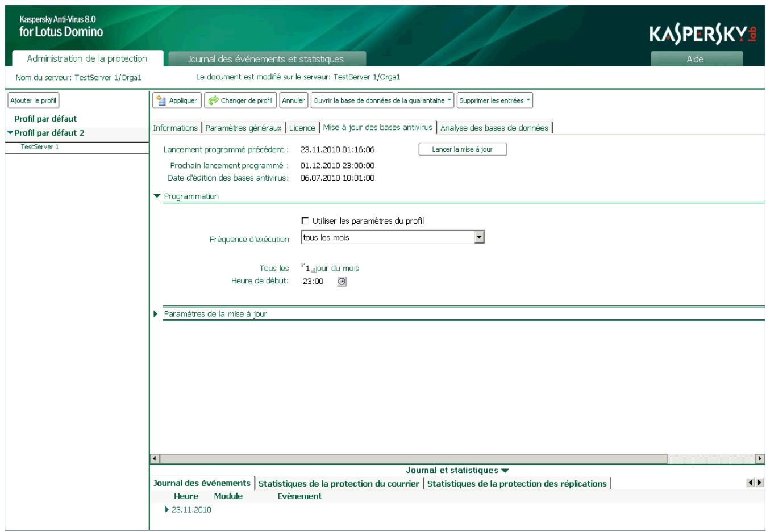
Task: Collapse the Profil par défaut 2 tree
Action: click(10, 133)
